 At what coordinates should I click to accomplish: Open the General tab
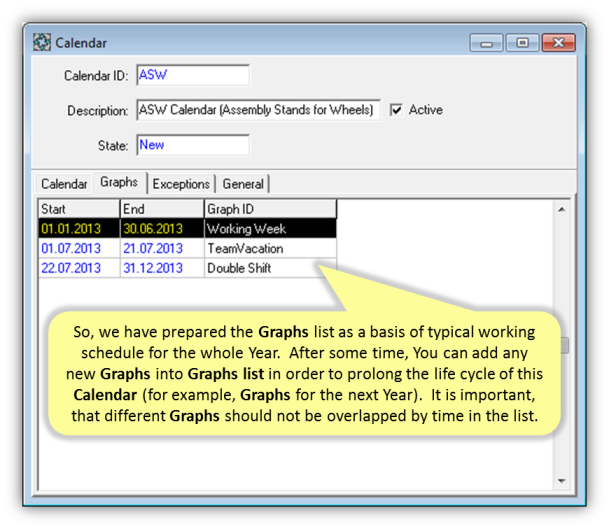[243, 184]
